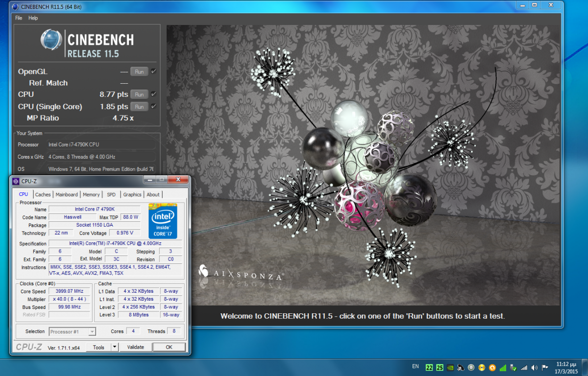Screen dimensions: 588x376
Task: Click OK to close CPU-Z
Action: (169, 347)
